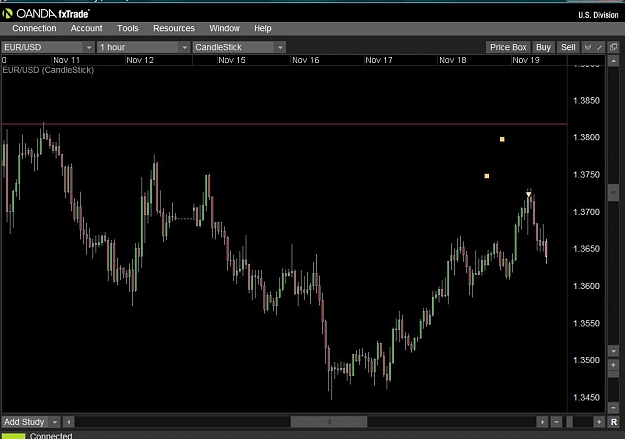Click the 1.3800 price axis label
Viewport: 625px width, 439px height.
tap(586, 138)
